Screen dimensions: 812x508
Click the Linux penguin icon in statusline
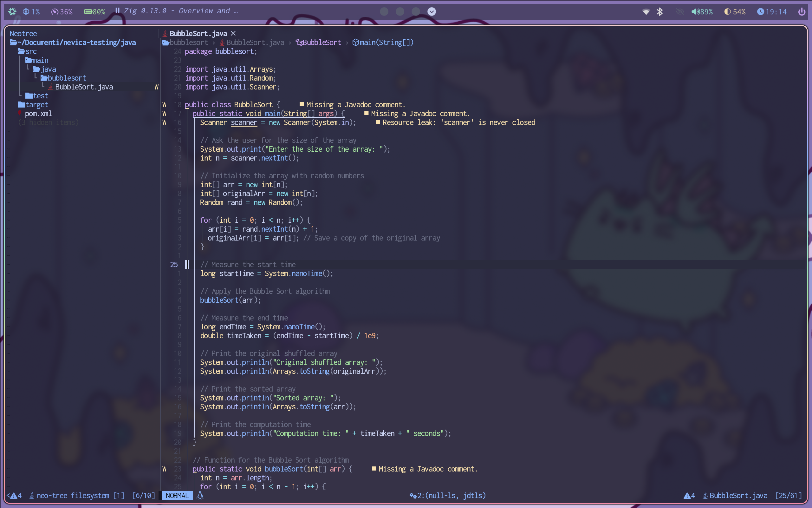(x=200, y=496)
